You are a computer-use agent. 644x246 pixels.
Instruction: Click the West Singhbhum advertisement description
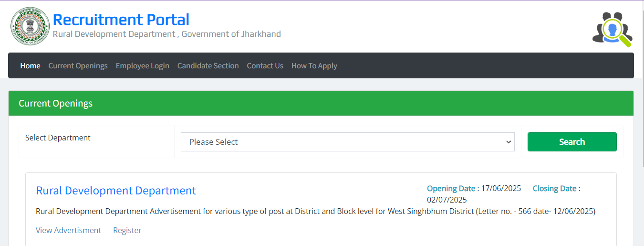pyautogui.click(x=315, y=211)
